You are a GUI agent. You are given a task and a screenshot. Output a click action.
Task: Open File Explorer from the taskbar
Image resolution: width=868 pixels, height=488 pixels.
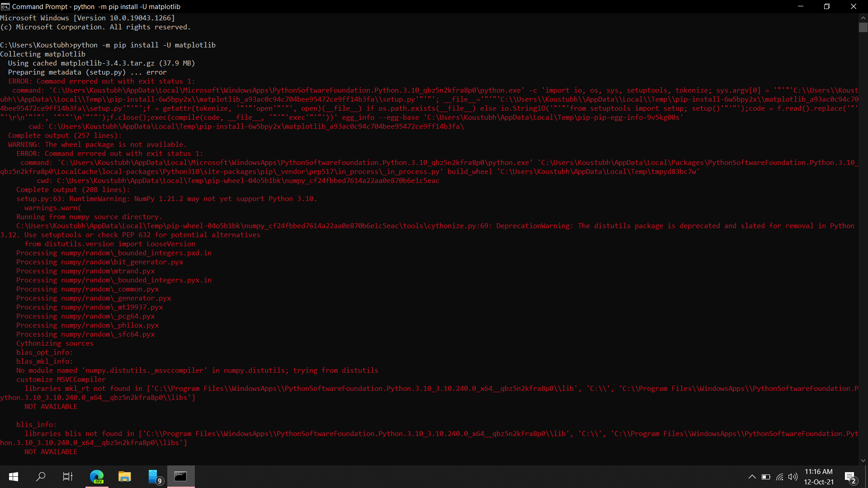click(124, 477)
